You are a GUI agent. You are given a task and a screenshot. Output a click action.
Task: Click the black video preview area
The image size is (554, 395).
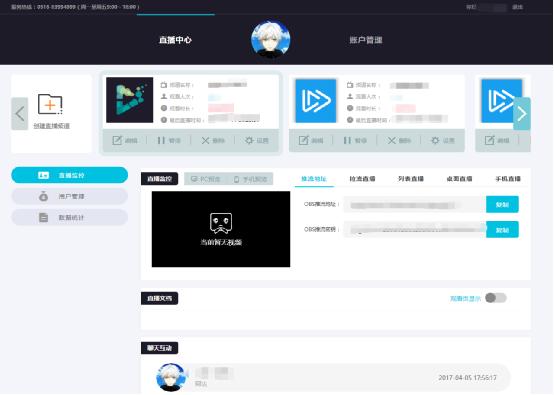221,229
